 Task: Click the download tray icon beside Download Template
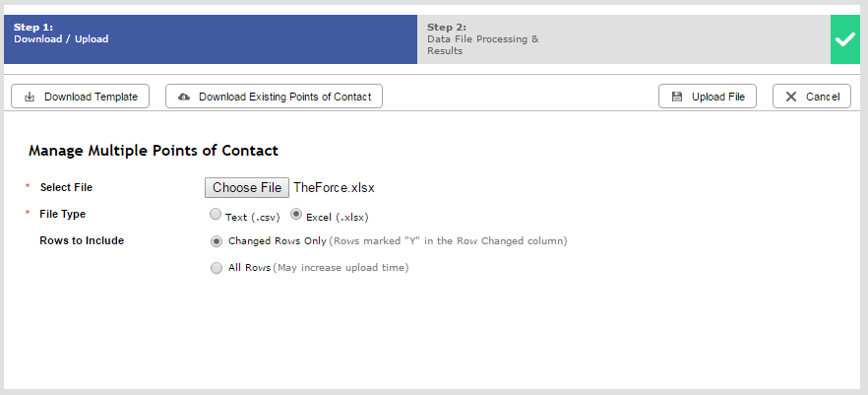[x=30, y=97]
